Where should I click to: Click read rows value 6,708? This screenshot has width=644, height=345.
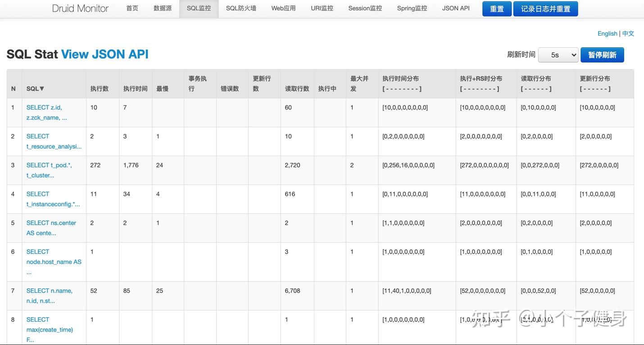pyautogui.click(x=292, y=291)
